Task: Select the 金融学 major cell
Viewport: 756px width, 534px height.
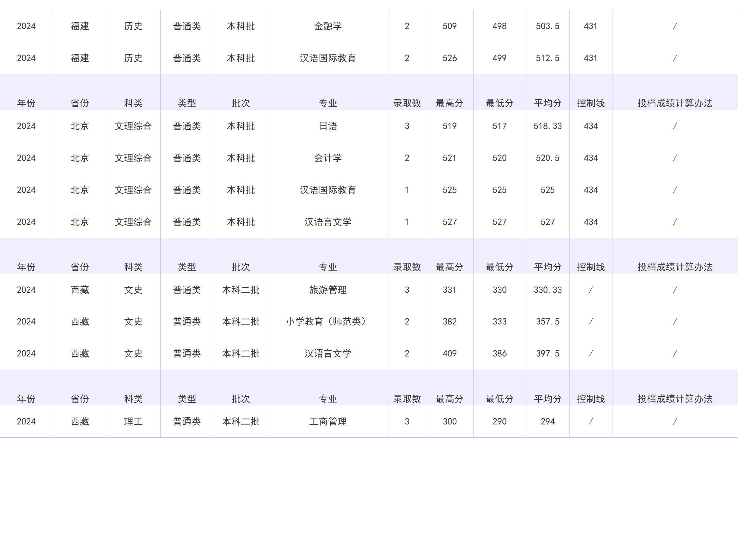Action: (328, 26)
